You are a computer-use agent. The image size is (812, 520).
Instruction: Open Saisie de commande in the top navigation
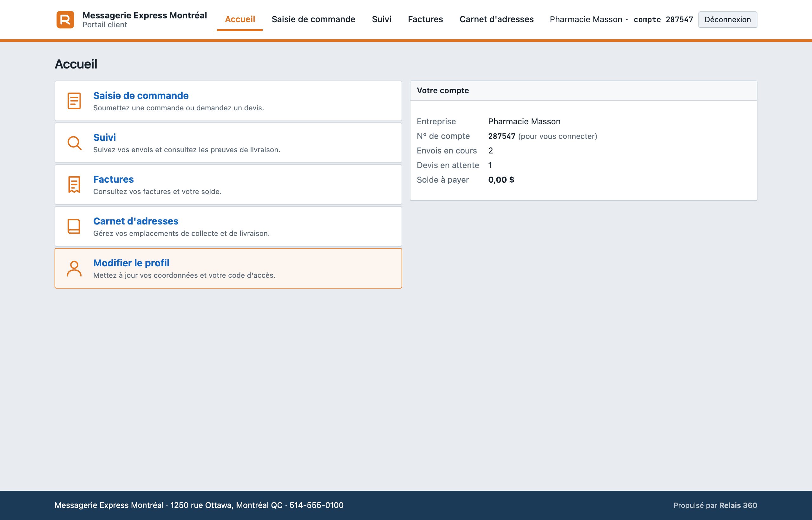coord(313,19)
